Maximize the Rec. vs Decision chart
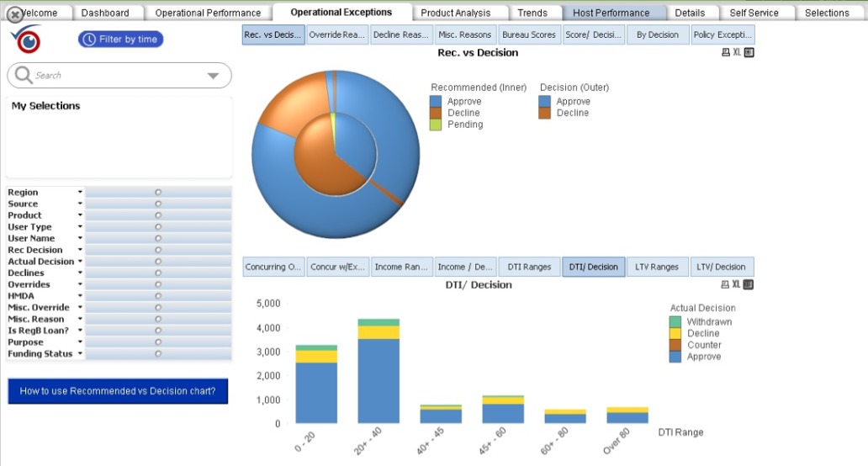The width and height of the screenshot is (868, 466). 749,52
